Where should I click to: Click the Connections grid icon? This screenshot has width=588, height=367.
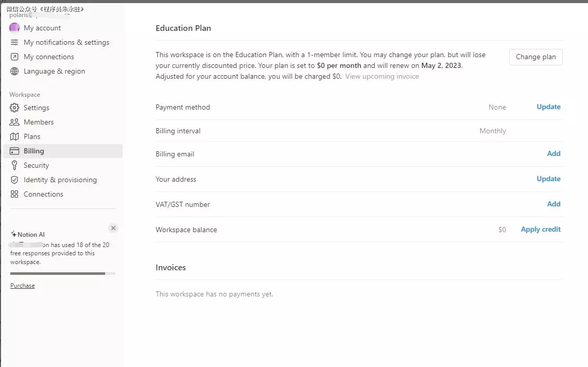[x=14, y=194]
